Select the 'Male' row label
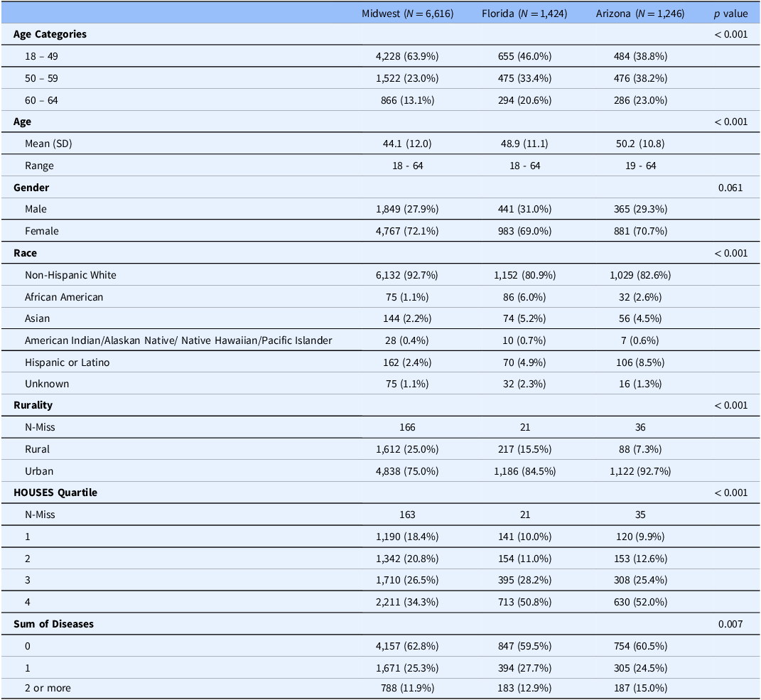The width and height of the screenshot is (761, 700). tap(36, 209)
